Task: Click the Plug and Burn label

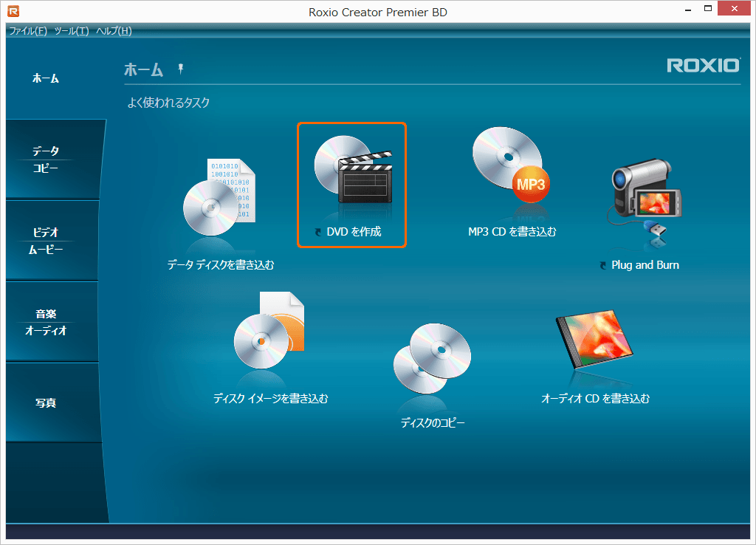Action: tap(645, 265)
